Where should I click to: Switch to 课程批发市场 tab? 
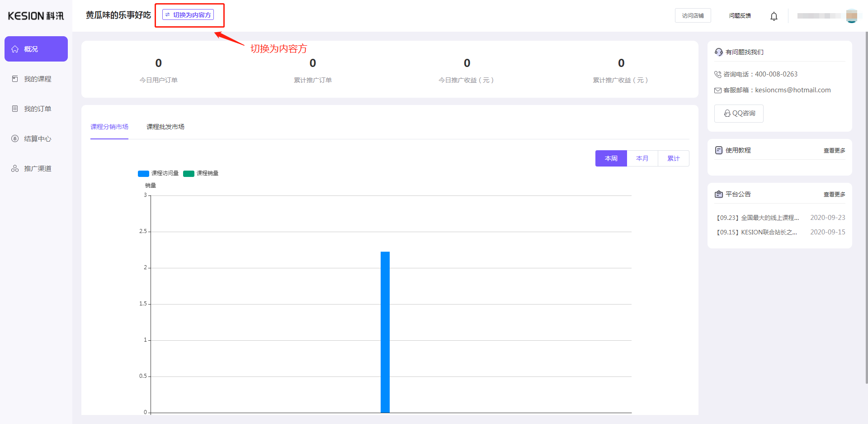click(x=165, y=127)
